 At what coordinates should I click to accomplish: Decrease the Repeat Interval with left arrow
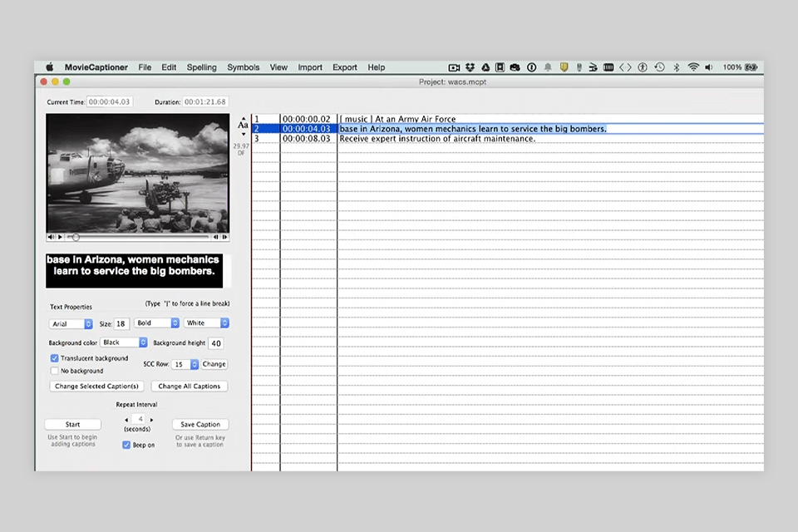tap(126, 420)
